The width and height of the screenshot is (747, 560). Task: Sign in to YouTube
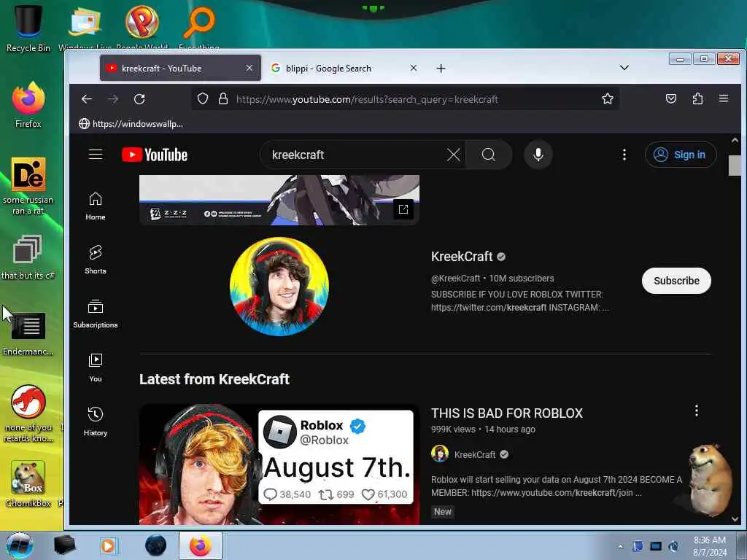tap(681, 155)
